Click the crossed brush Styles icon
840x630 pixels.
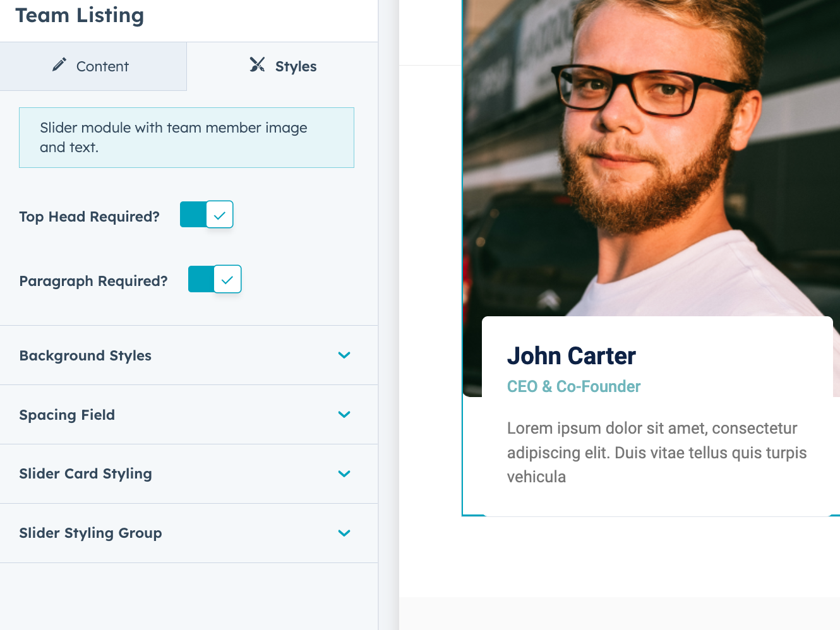point(257,65)
